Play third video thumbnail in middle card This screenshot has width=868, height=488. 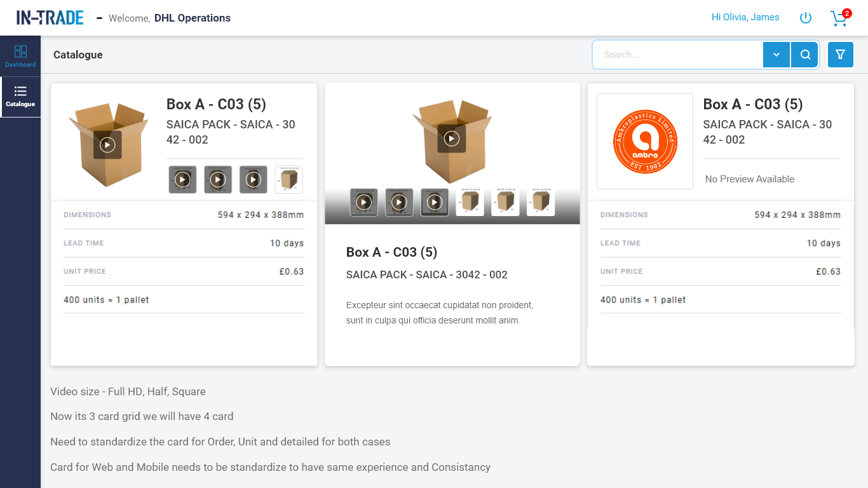pos(435,202)
